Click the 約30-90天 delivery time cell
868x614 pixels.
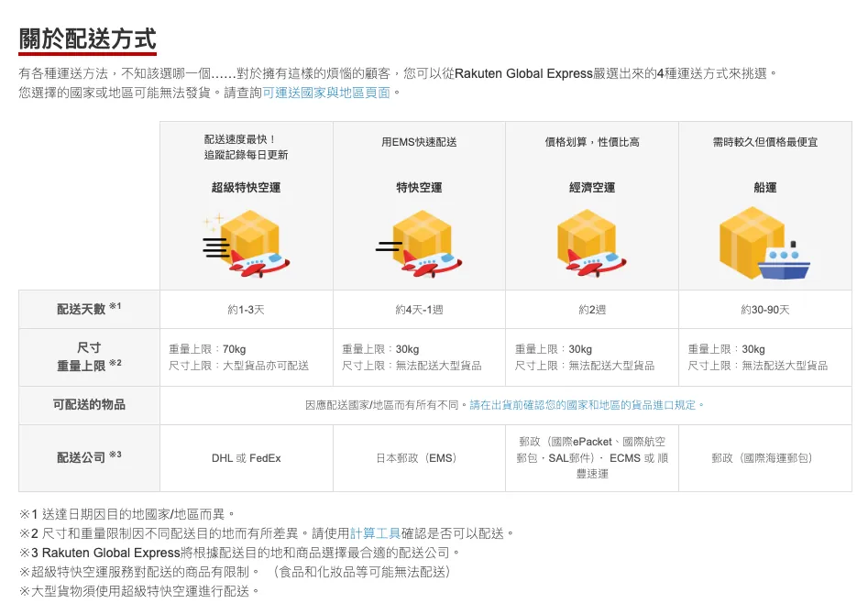coord(764,310)
